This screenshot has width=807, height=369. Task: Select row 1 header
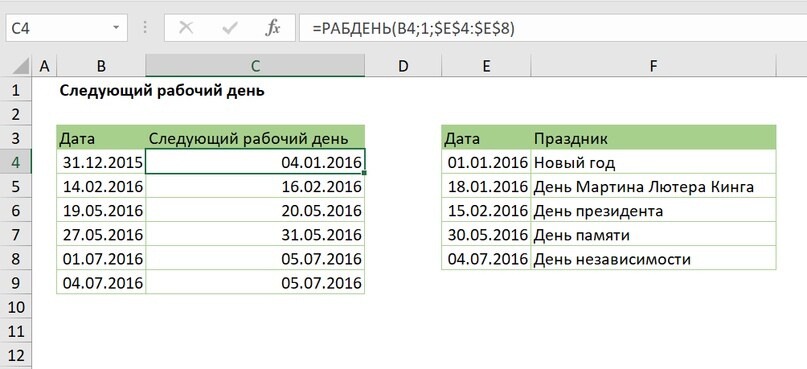(16, 91)
